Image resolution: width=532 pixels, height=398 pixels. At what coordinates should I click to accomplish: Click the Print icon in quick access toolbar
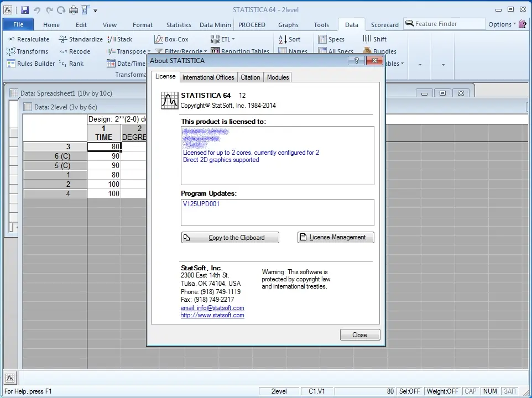74,10
